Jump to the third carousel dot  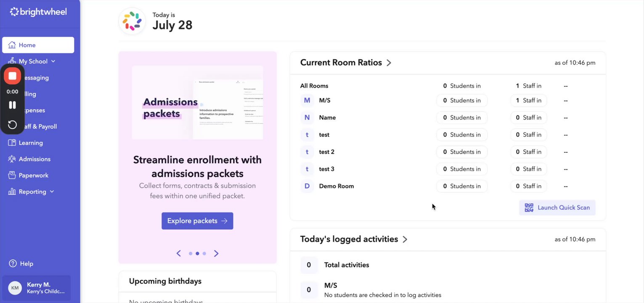pos(204,254)
